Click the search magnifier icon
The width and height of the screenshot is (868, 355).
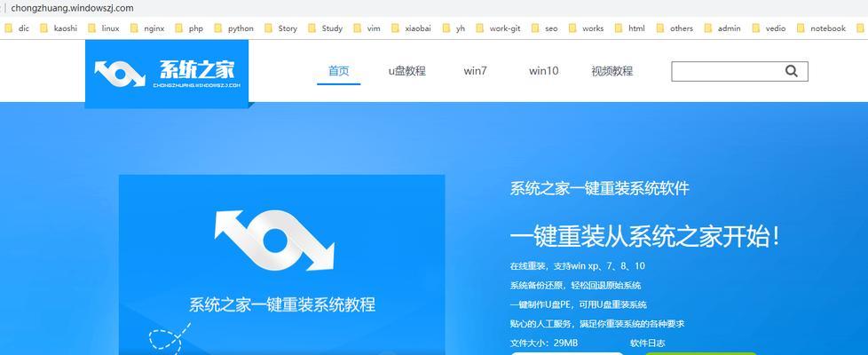(792, 71)
